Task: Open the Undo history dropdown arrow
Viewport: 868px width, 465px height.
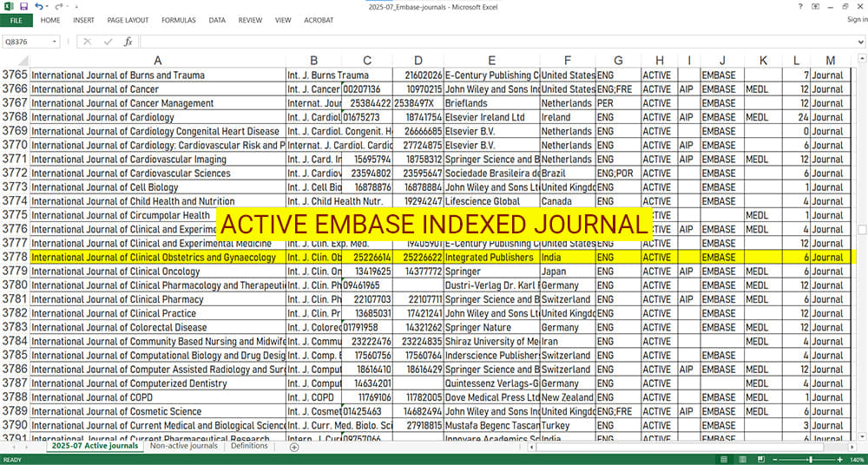Action: [47, 7]
